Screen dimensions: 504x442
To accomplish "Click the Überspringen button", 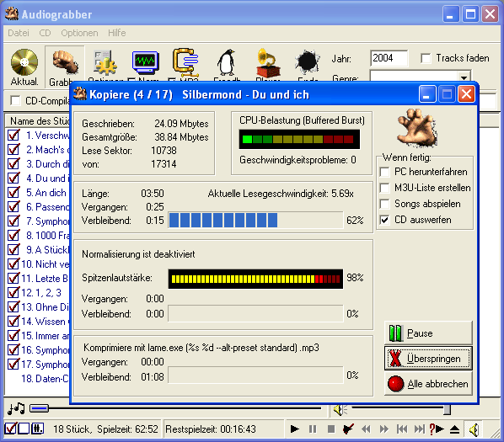I will pos(428,358).
